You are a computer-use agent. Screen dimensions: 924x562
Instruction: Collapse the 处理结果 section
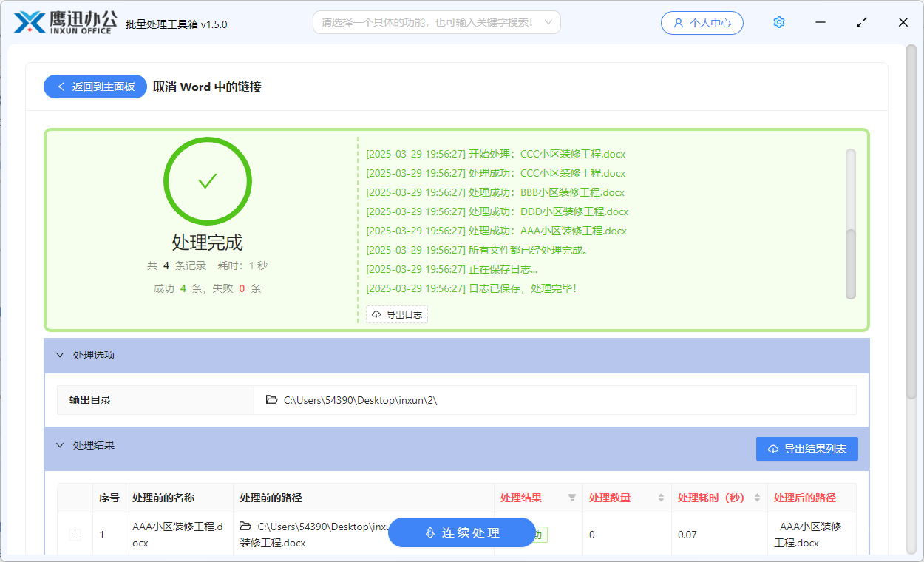click(x=60, y=445)
